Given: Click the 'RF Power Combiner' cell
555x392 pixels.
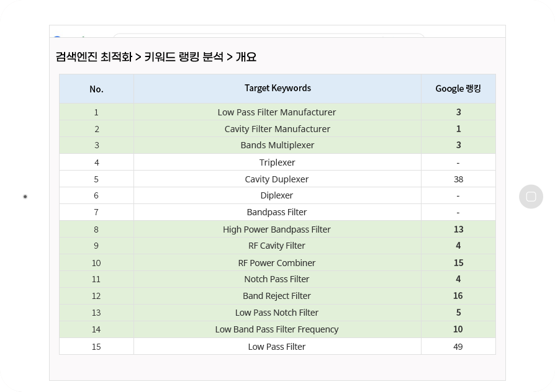Looking at the screenshot, I should pyautogui.click(x=277, y=263).
